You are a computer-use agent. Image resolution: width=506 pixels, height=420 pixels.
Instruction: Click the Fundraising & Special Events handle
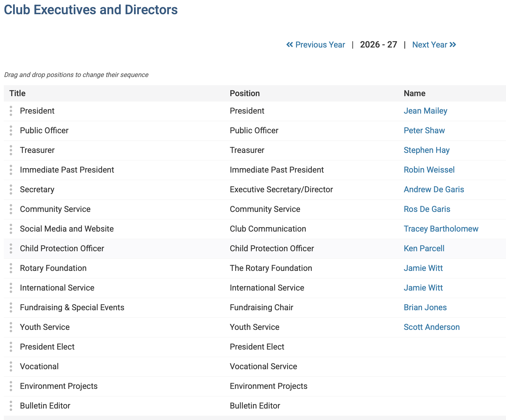11,307
